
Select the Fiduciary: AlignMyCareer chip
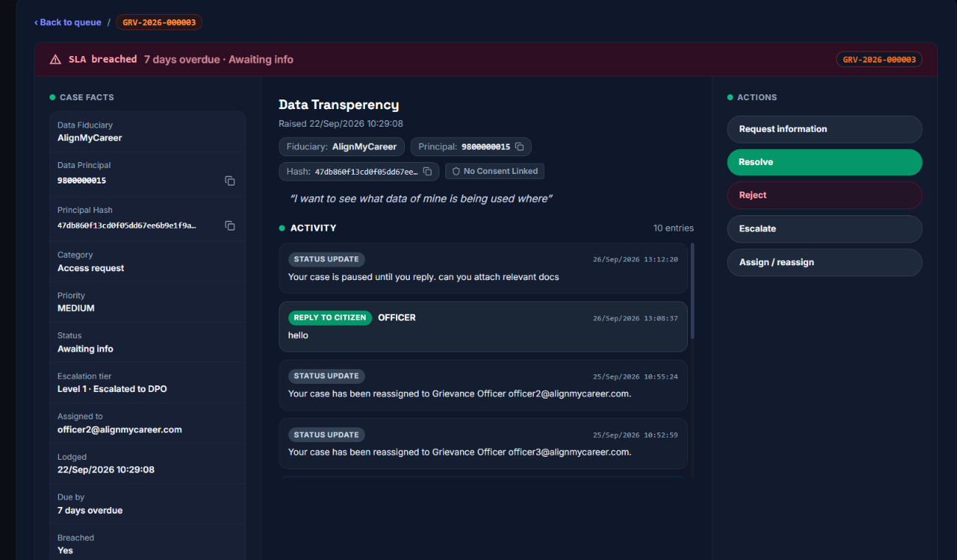[341, 147]
